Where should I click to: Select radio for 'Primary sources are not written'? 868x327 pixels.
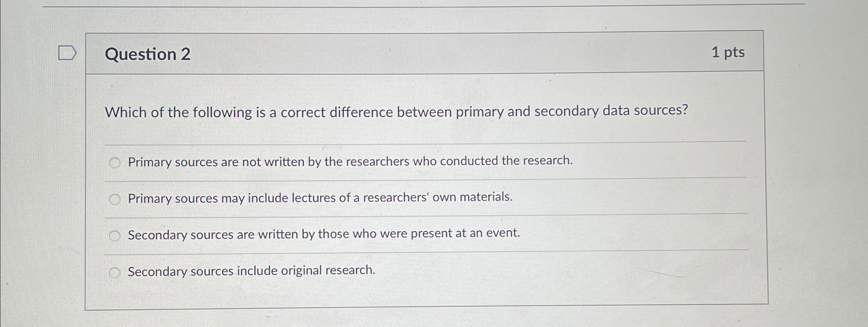[115, 163]
